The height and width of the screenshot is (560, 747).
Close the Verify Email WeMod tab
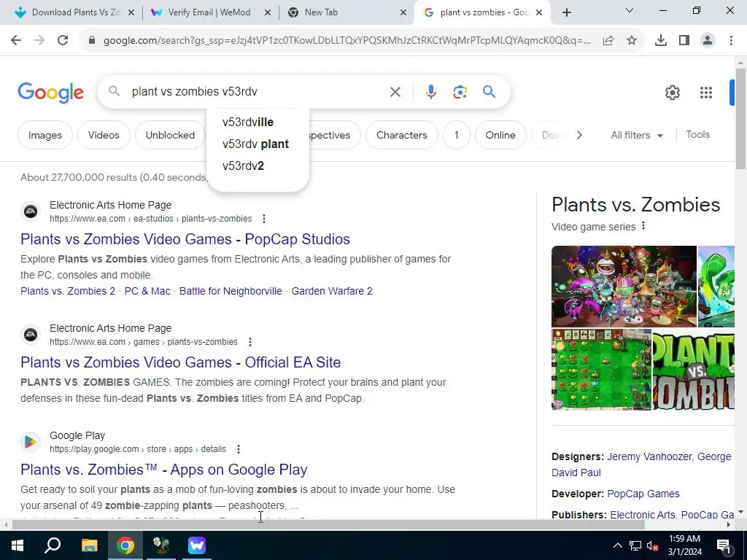[267, 13]
